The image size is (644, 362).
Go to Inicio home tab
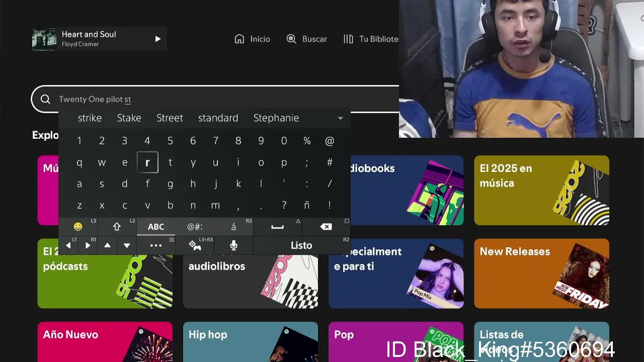pyautogui.click(x=253, y=39)
